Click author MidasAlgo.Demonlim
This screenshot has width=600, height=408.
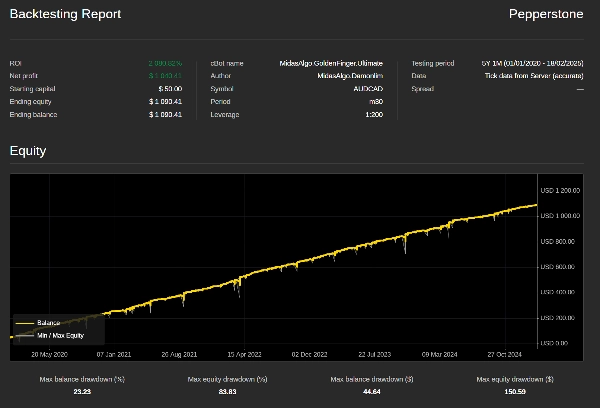tap(343, 76)
